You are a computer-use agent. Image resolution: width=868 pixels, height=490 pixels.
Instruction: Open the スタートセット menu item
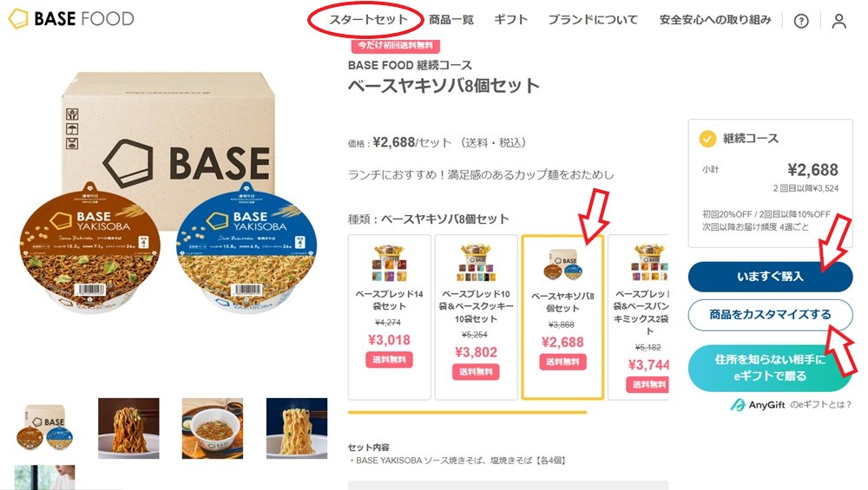point(367,20)
